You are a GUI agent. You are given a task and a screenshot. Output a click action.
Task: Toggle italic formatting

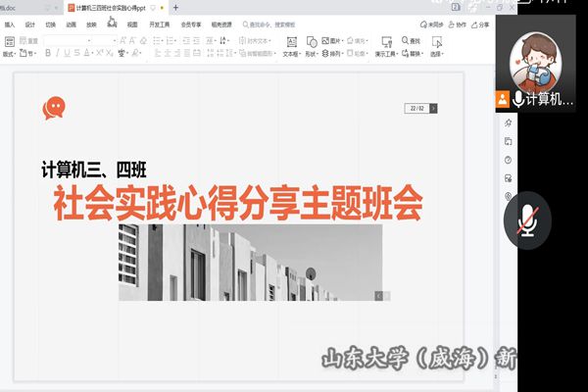tap(58, 53)
